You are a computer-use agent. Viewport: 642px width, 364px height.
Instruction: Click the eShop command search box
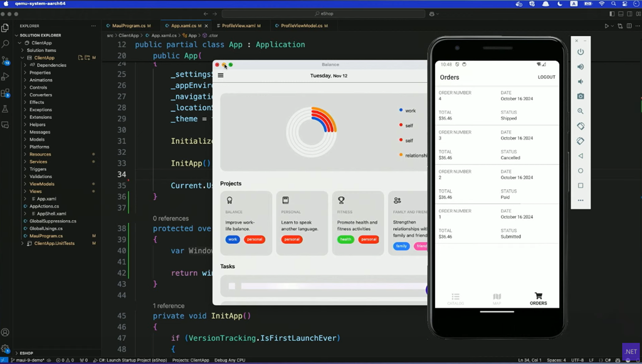click(324, 14)
